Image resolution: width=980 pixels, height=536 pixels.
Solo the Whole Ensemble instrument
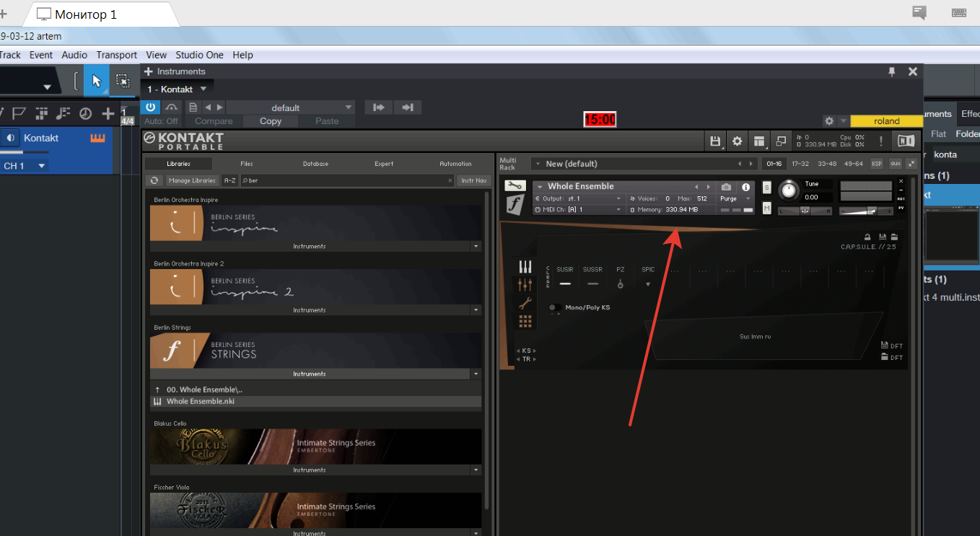pos(766,188)
